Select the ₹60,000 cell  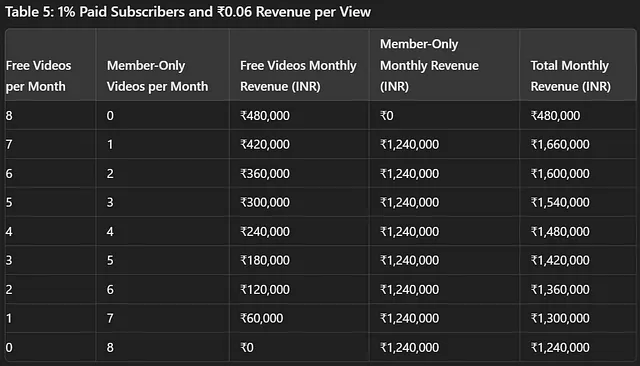[262, 318]
